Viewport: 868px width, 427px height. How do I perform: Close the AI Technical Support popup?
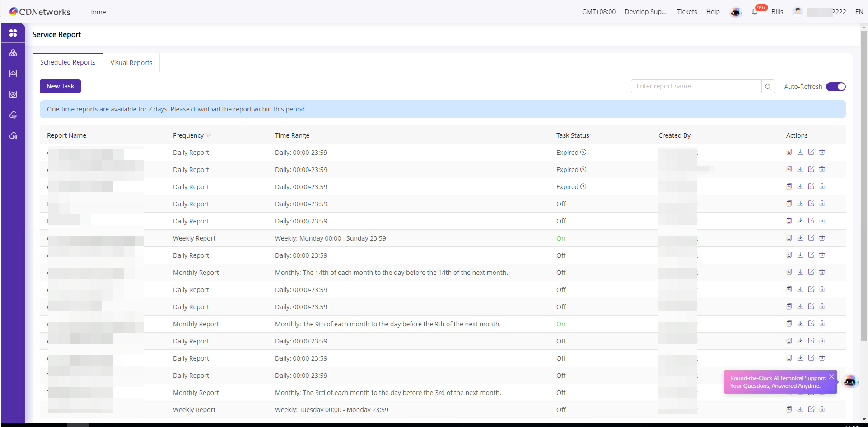pyautogui.click(x=831, y=376)
